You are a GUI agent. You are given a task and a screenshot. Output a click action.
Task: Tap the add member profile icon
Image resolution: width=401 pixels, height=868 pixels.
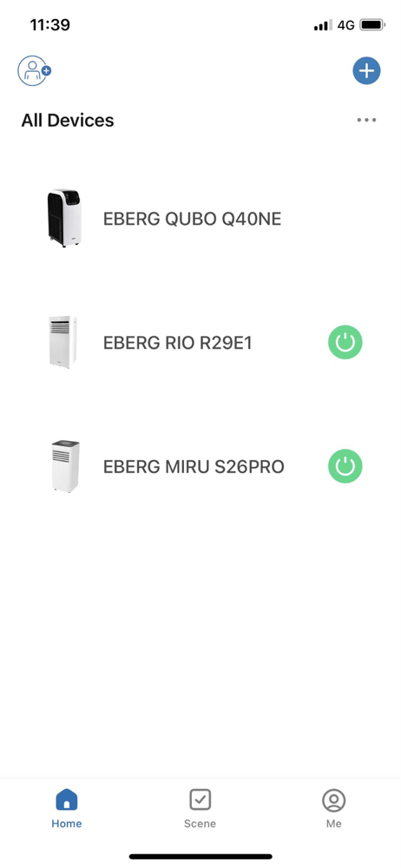[34, 71]
